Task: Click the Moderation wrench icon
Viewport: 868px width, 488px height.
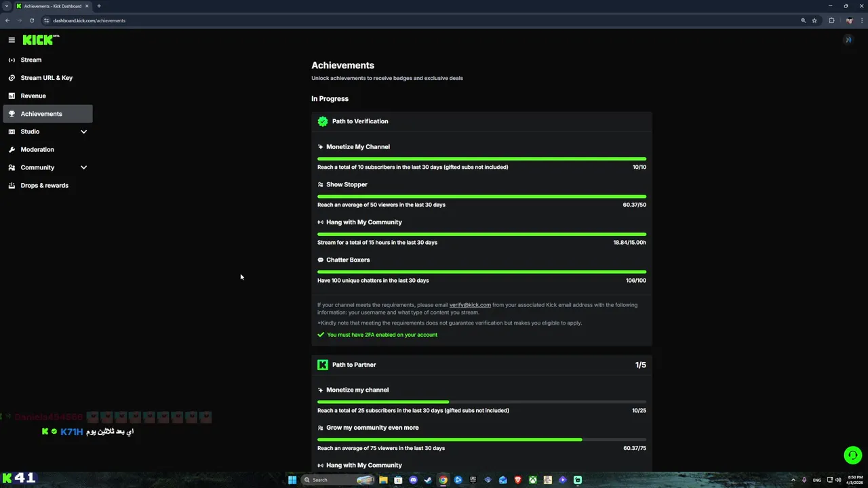Action: tap(12, 150)
